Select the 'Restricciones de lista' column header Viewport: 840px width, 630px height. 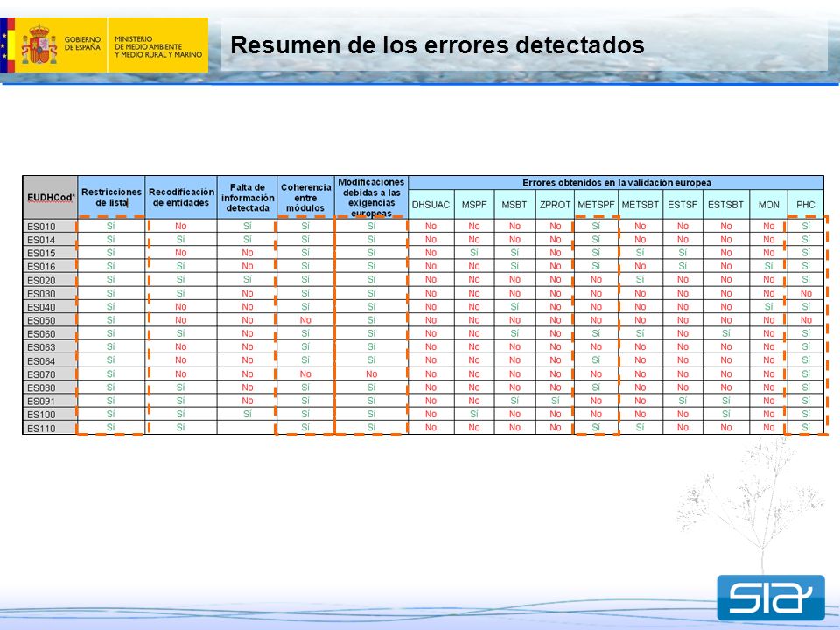coord(111,197)
